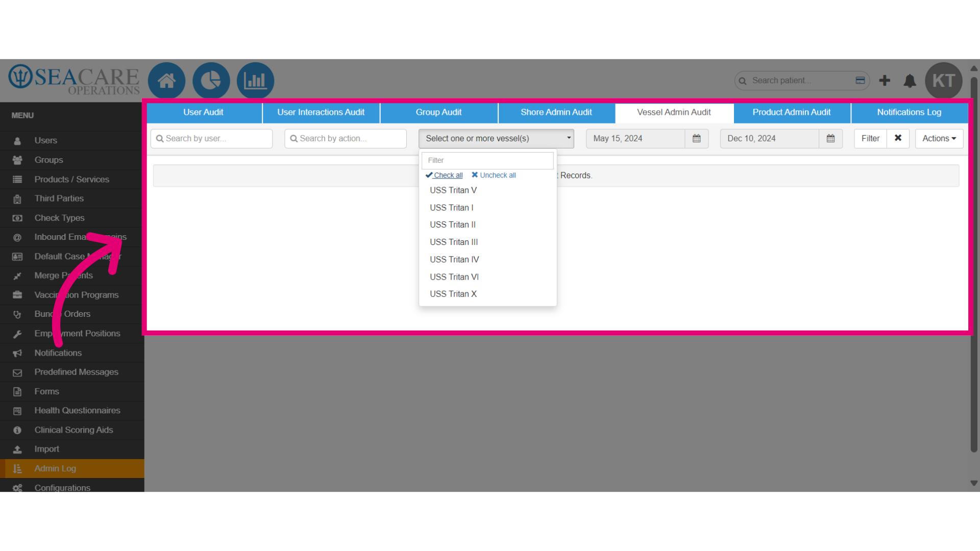
Task: Click the Clinical Scoring Aids info icon
Action: click(x=17, y=430)
